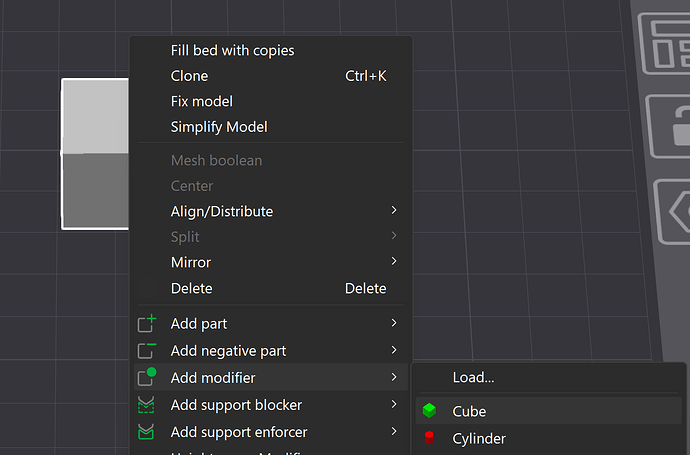Expand Add support blocker chevron
The image size is (690, 455).
(x=394, y=404)
